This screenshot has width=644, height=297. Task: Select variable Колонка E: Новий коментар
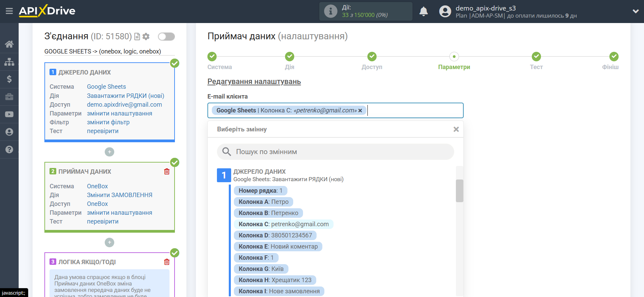(x=278, y=247)
